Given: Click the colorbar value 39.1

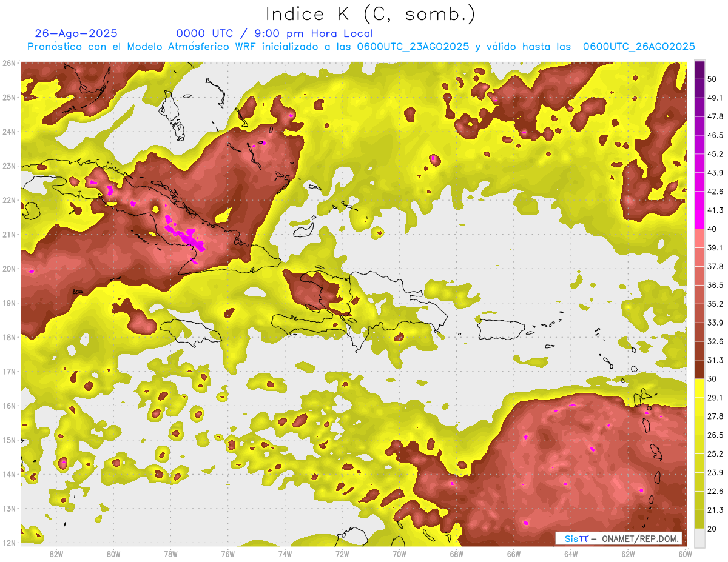Looking at the screenshot, I should click(715, 247).
